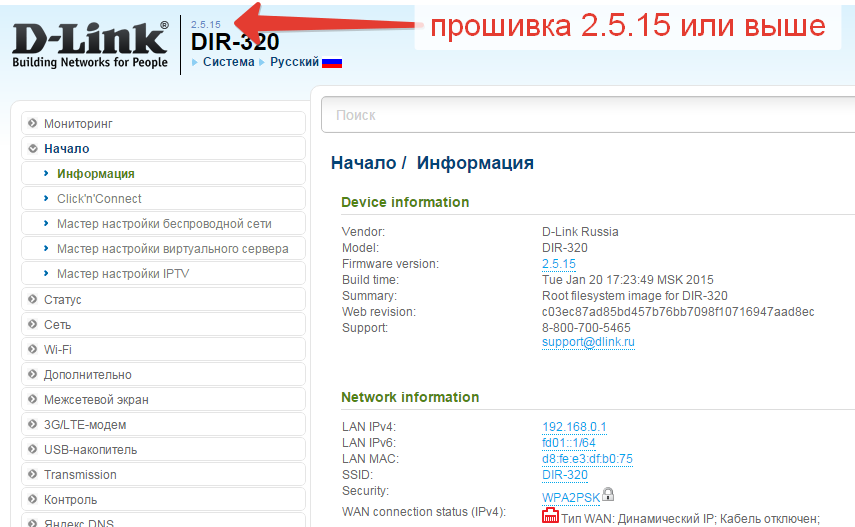This screenshot has height=527, width=855.
Task: Click the Web revision hash text
Action: [678, 312]
